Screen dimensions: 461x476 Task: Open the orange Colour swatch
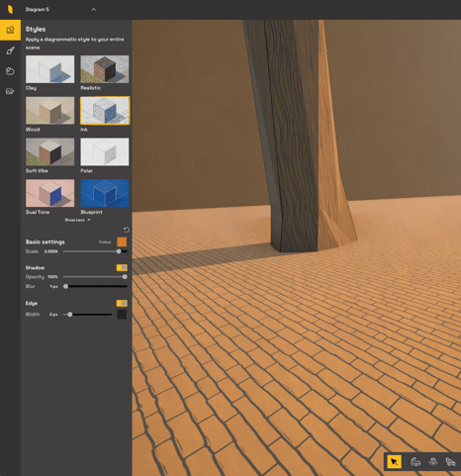tap(122, 241)
